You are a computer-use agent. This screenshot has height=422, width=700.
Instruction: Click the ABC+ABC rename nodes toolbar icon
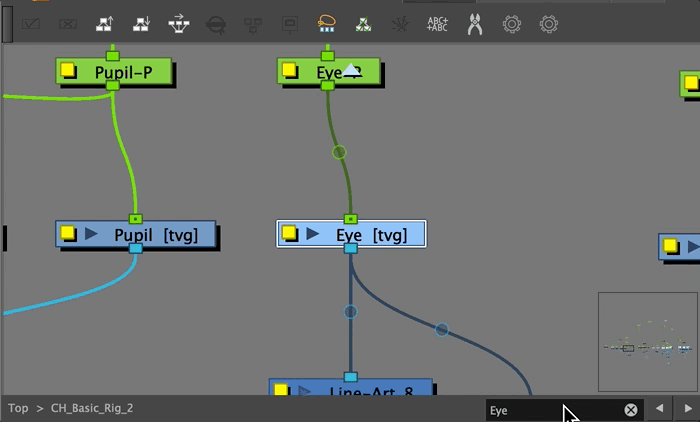437,24
